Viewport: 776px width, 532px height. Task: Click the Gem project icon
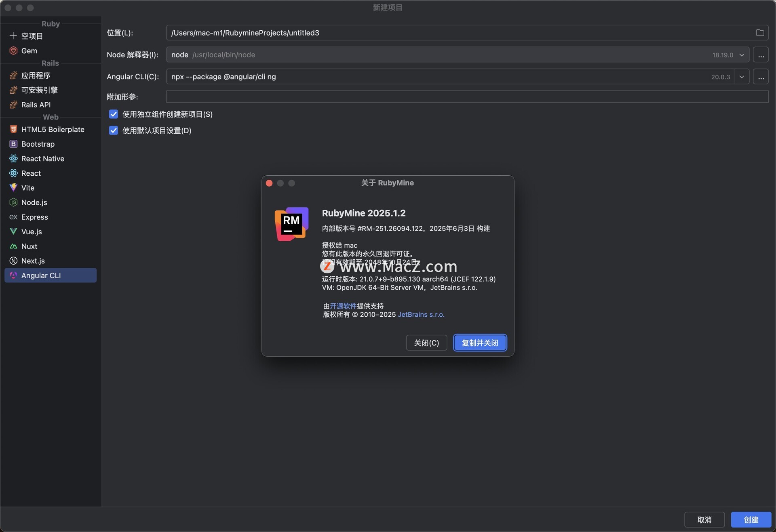13,50
